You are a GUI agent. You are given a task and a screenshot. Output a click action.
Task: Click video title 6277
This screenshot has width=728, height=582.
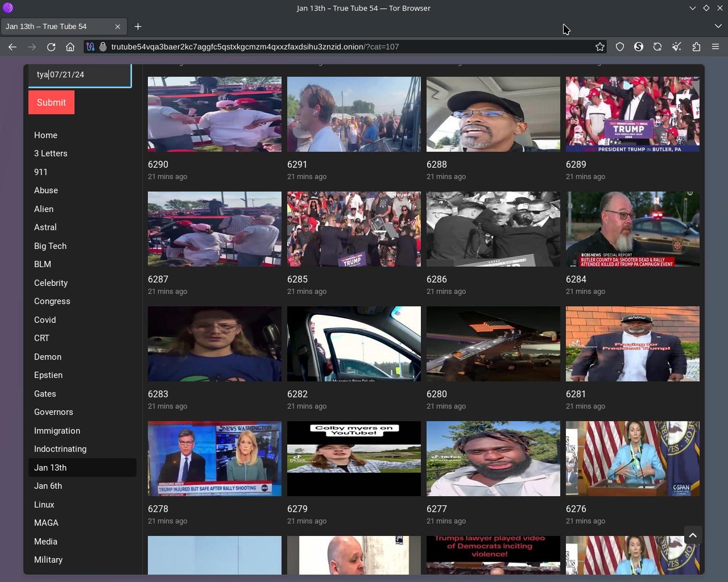[437, 509]
